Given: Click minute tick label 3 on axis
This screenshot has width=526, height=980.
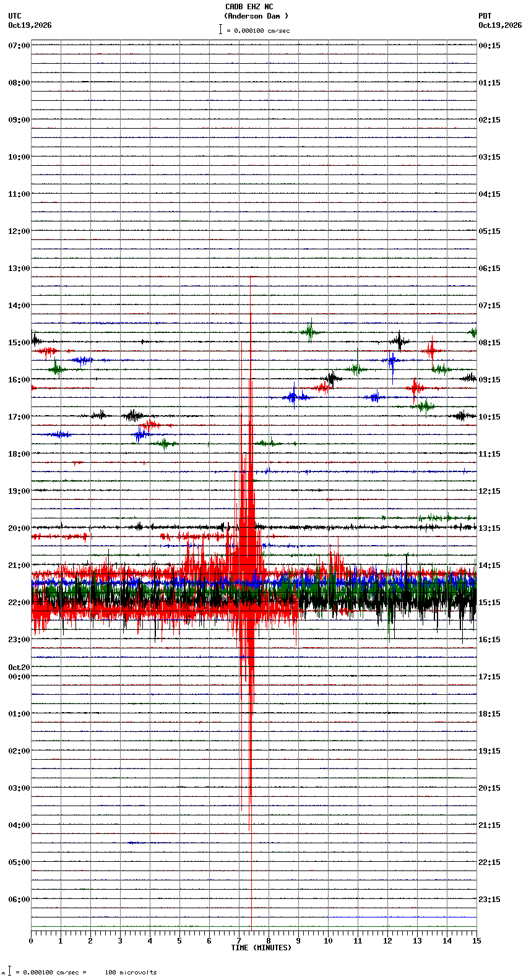Looking at the screenshot, I should pos(120,941).
